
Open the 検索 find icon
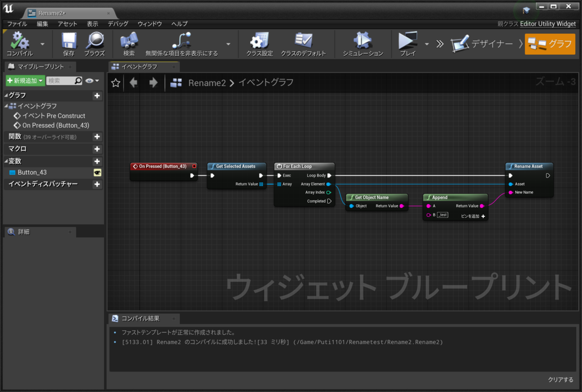(x=129, y=44)
